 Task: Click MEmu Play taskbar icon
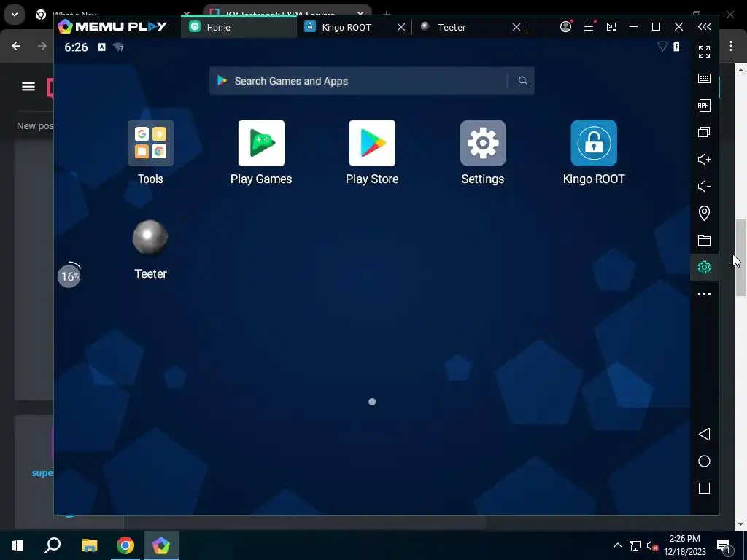(161, 545)
